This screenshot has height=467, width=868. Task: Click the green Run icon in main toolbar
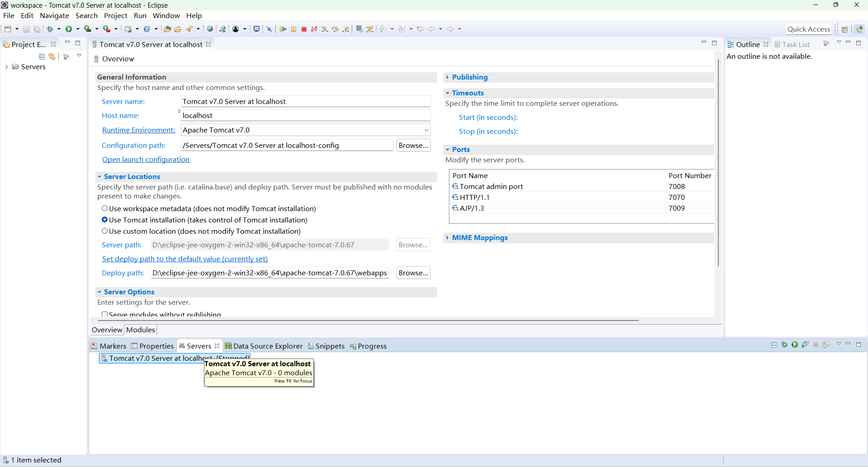[69, 29]
